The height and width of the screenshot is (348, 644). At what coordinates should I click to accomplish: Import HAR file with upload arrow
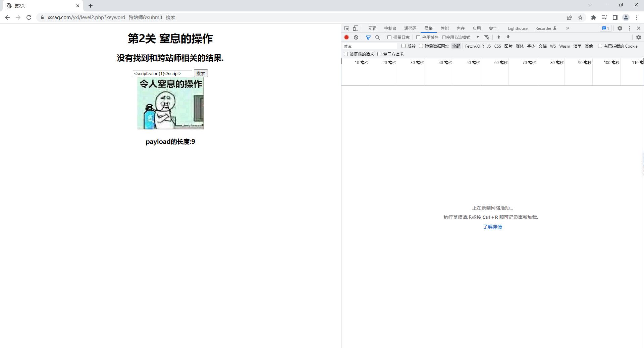tap(499, 37)
